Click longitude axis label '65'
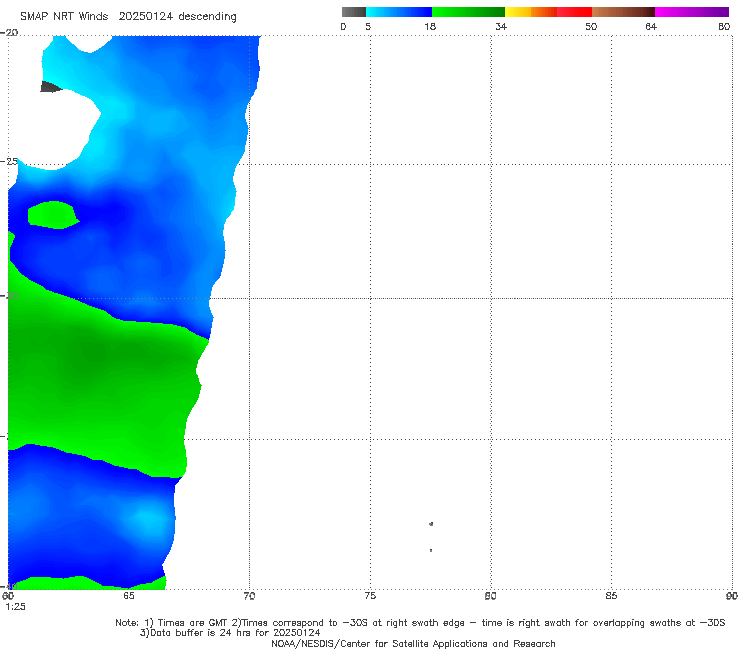The height and width of the screenshot is (650, 740). pos(128,596)
